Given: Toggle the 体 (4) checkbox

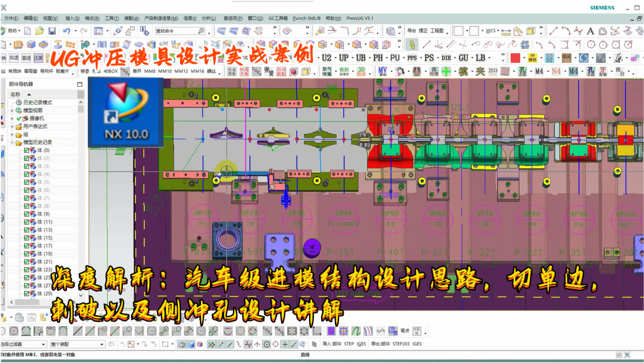Looking at the screenshot, I should [27, 174].
